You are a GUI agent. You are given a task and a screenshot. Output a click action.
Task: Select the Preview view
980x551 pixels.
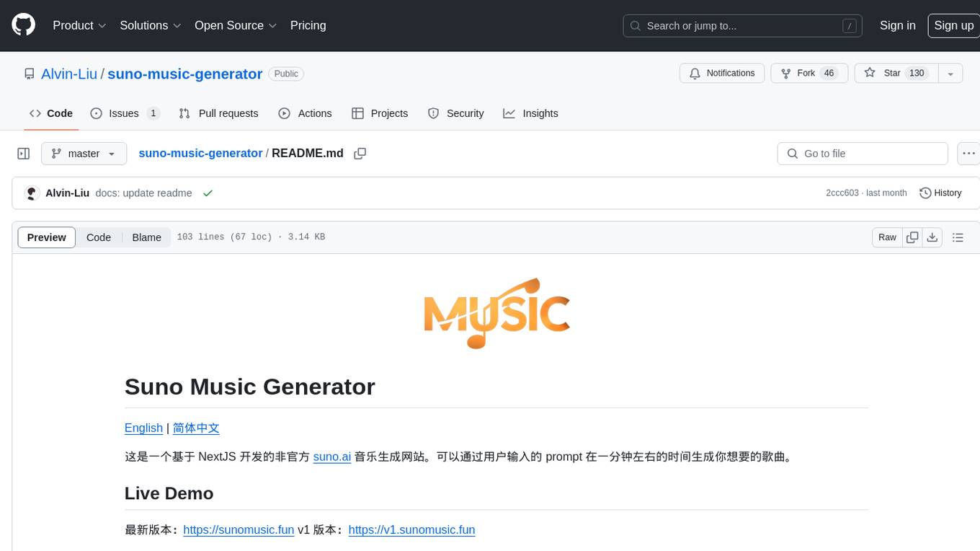[x=46, y=237]
